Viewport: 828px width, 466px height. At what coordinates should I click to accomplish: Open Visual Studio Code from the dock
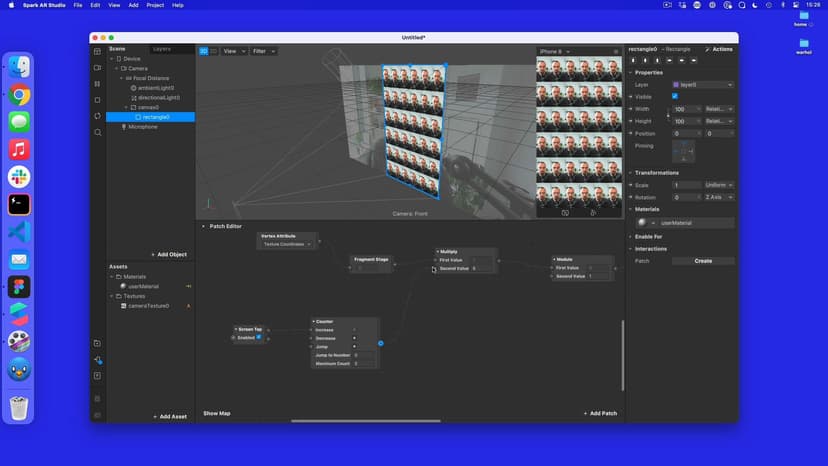coord(19,232)
